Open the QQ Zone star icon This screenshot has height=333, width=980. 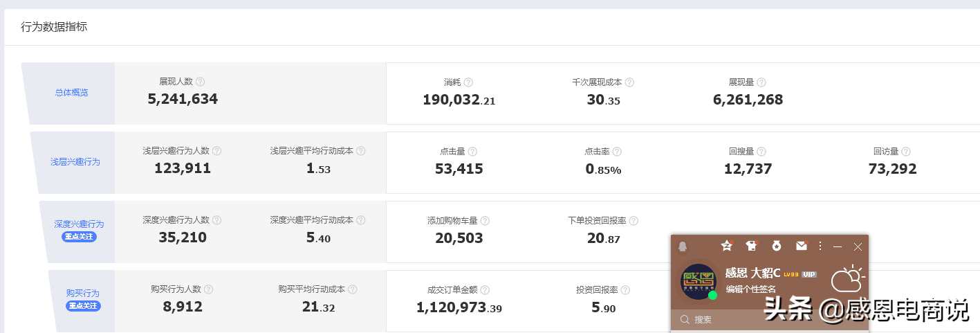tap(726, 246)
